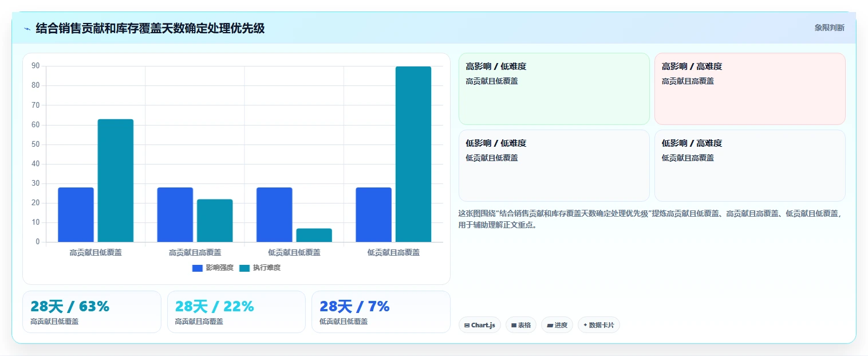Select the teal 执行难度 bar for 高贡献且低覆盖

116,181
